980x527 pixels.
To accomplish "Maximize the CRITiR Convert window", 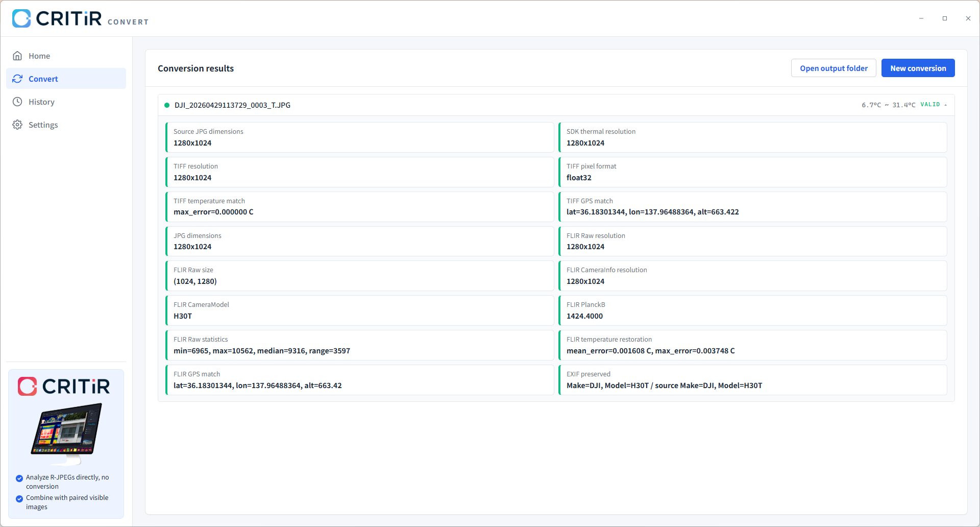I will (x=945, y=18).
